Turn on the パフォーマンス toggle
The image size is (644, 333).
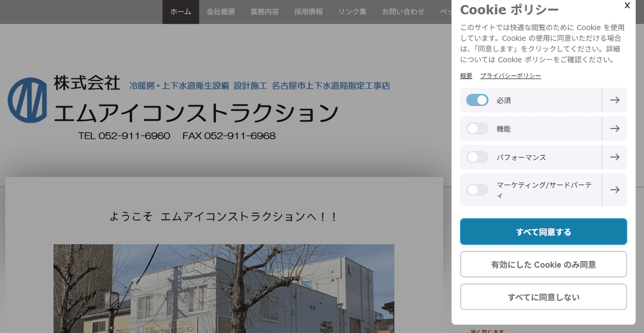pyautogui.click(x=477, y=157)
